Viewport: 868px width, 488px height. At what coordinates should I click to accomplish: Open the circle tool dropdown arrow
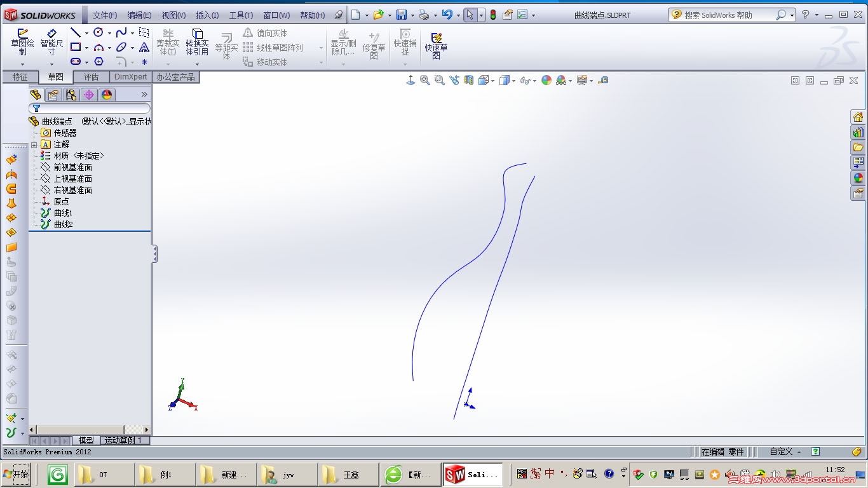(x=109, y=33)
